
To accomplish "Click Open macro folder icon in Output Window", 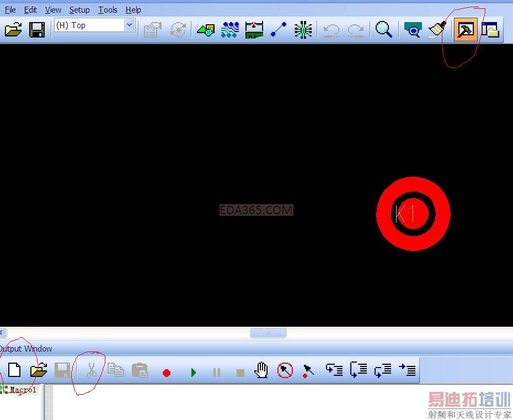I will tap(39, 370).
